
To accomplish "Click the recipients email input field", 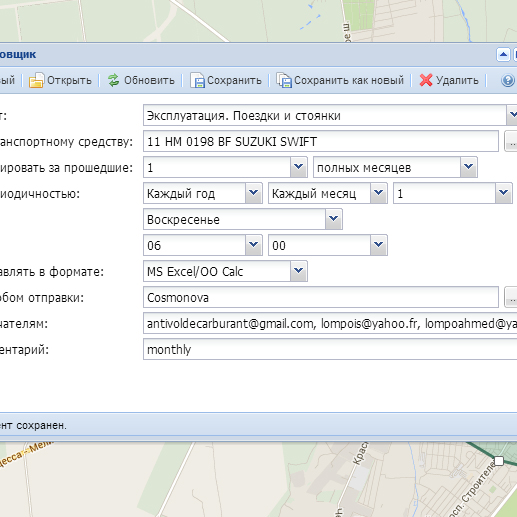I will 330,323.
